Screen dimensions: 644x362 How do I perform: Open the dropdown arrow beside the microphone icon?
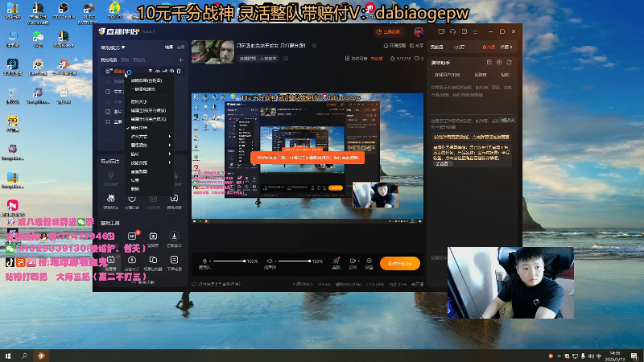click(209, 261)
